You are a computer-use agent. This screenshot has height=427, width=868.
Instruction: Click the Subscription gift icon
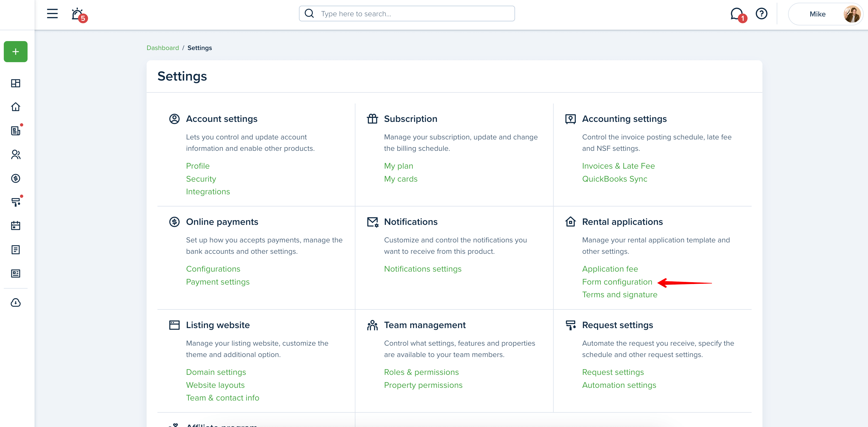tap(372, 119)
